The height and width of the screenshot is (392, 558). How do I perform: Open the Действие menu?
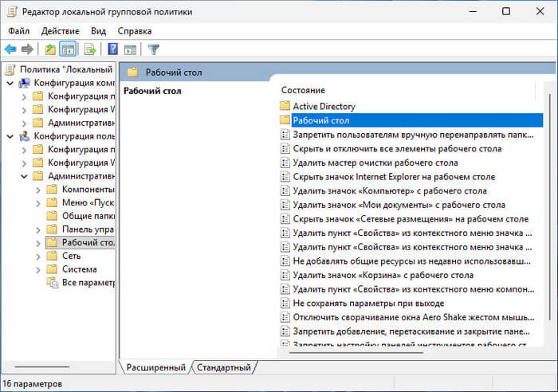coord(60,31)
